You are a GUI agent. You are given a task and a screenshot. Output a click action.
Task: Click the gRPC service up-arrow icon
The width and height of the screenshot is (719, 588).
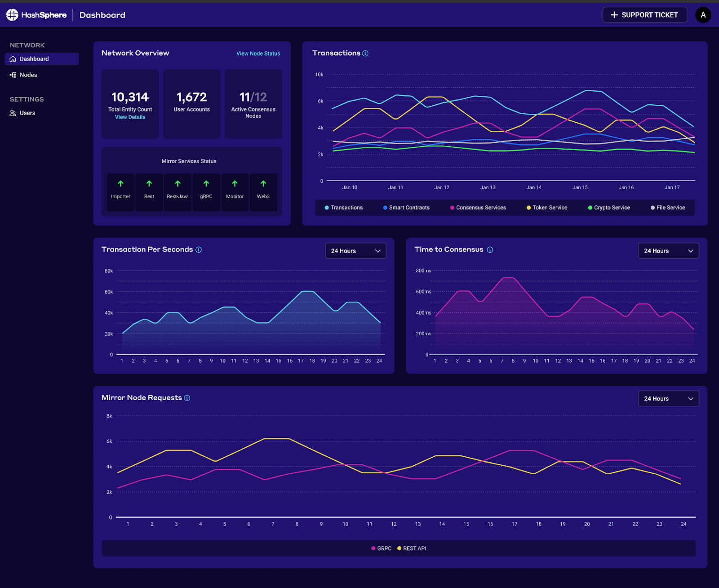(x=206, y=184)
